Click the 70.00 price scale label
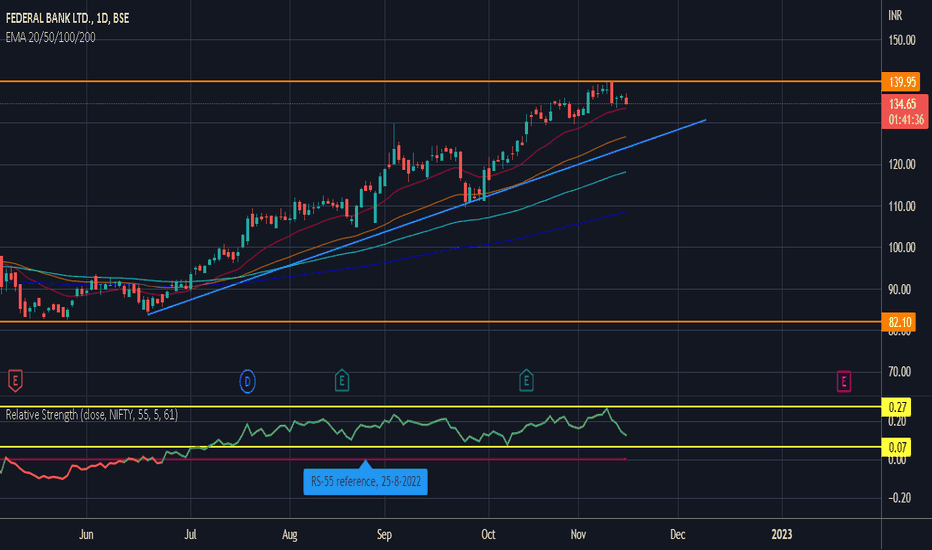Image resolution: width=932 pixels, height=550 pixels. pyautogui.click(x=899, y=372)
